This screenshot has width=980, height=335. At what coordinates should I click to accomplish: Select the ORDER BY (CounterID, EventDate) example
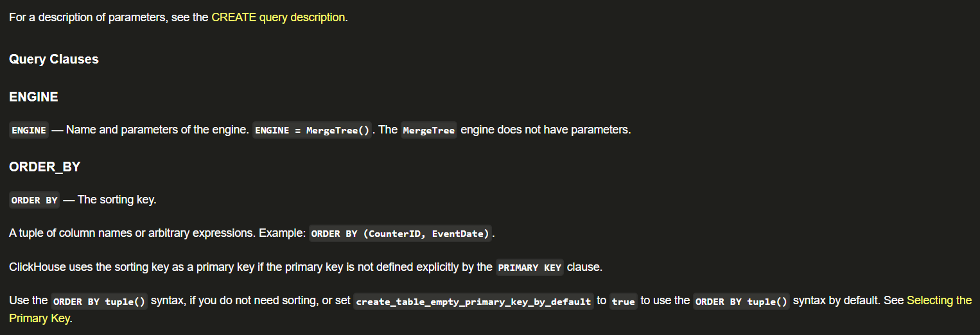click(x=400, y=234)
